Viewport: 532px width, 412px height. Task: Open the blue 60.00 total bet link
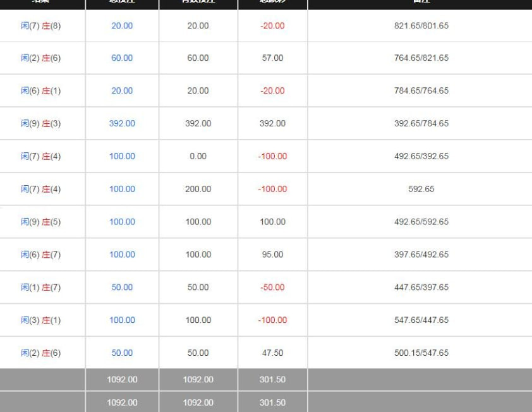tap(122, 58)
